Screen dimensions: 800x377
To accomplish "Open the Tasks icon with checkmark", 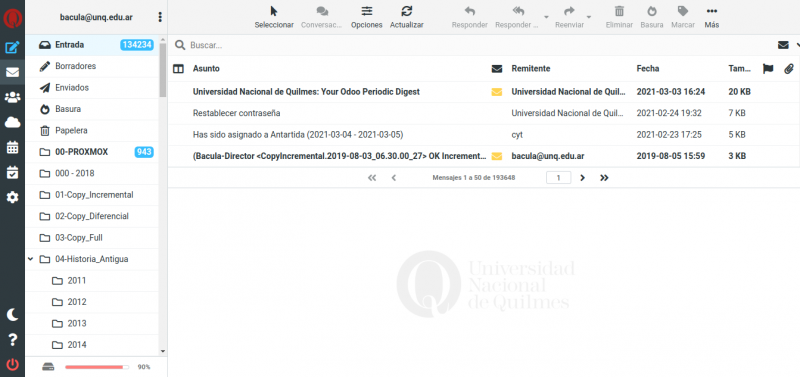I will 12,172.
